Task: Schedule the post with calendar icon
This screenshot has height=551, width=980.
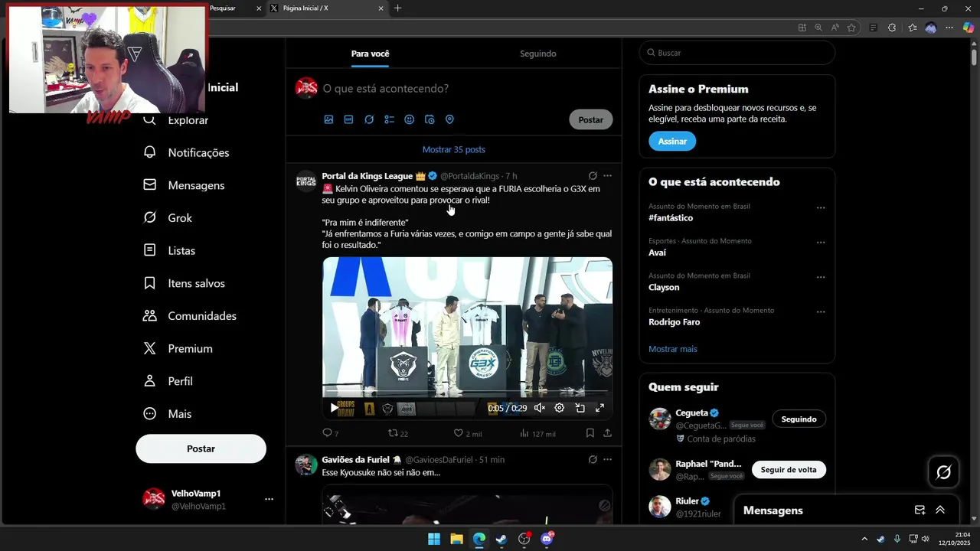Action: coord(430,119)
